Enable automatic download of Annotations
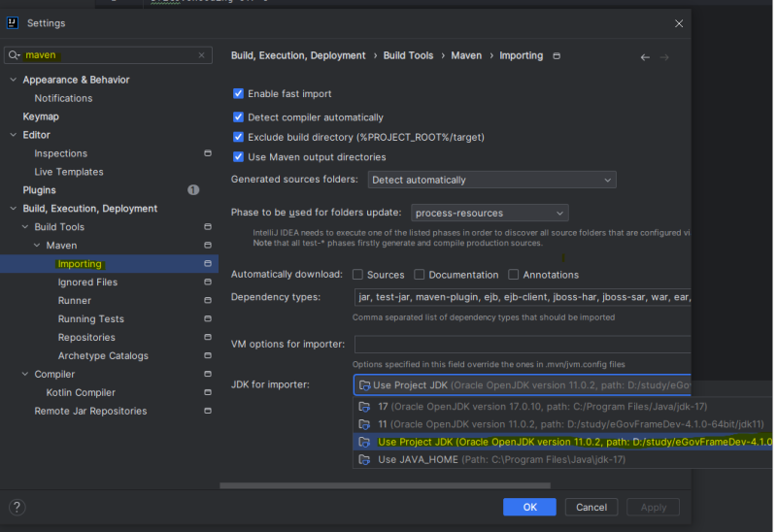 pyautogui.click(x=514, y=274)
